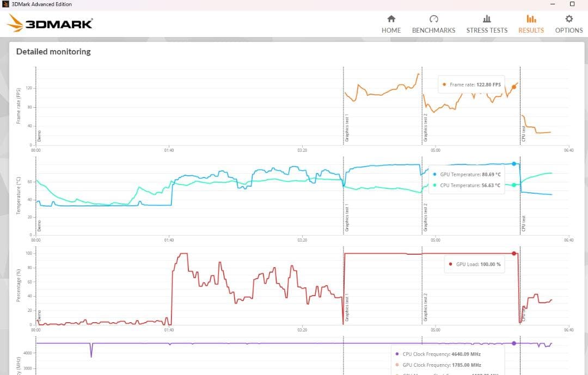The height and width of the screenshot is (375, 588).
Task: Click the orange frame rate data point
Action: click(x=514, y=86)
